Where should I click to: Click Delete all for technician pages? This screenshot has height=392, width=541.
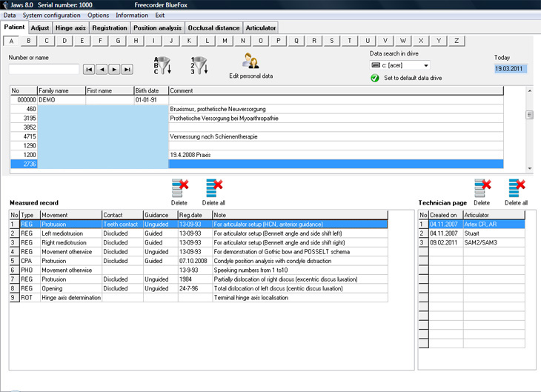click(x=517, y=188)
